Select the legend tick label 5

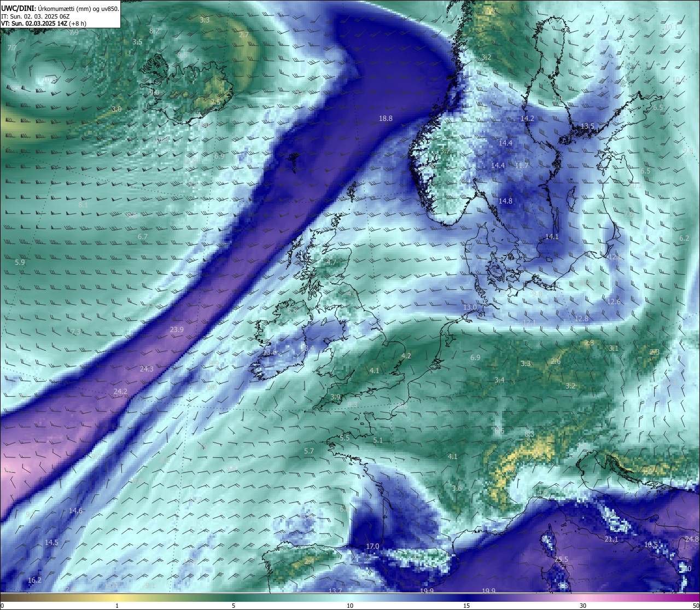click(x=234, y=606)
